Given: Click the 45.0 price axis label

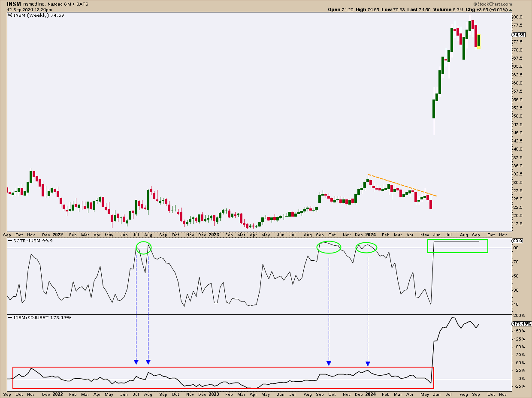Looking at the screenshot, I should (517, 133).
